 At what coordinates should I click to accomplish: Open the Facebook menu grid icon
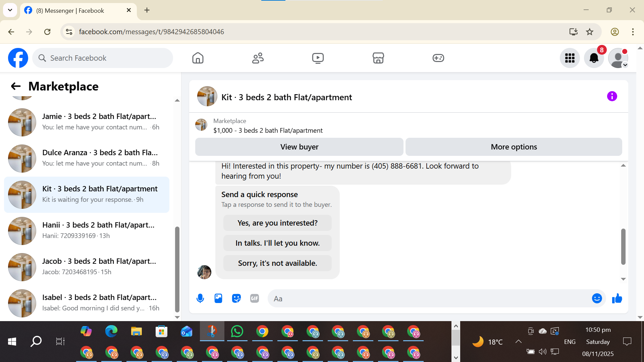(570, 58)
